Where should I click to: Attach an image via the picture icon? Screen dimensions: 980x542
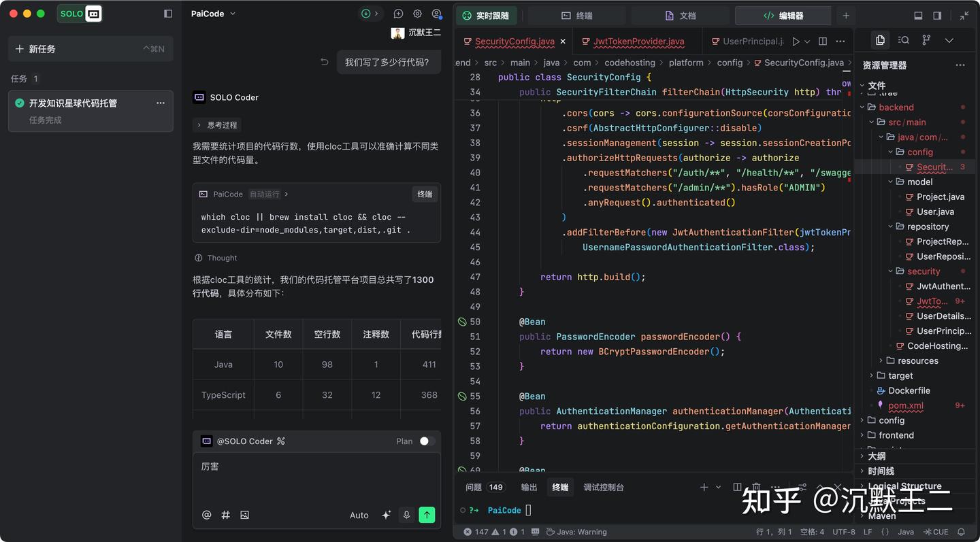(244, 515)
